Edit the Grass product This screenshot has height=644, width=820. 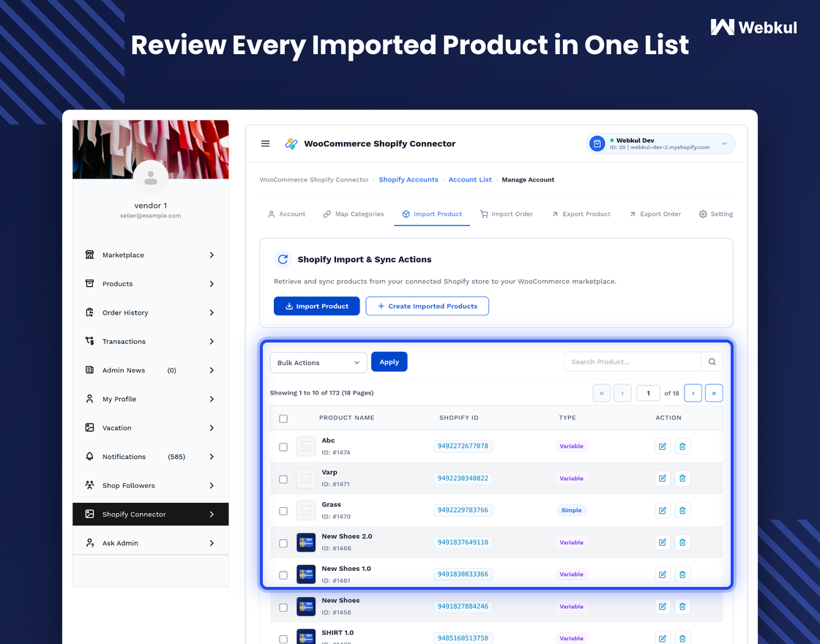click(663, 510)
